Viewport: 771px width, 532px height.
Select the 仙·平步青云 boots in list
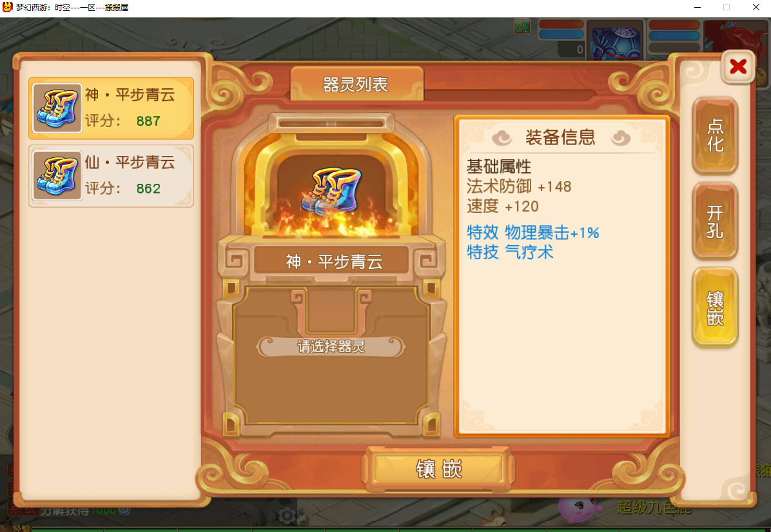pyautogui.click(x=111, y=175)
